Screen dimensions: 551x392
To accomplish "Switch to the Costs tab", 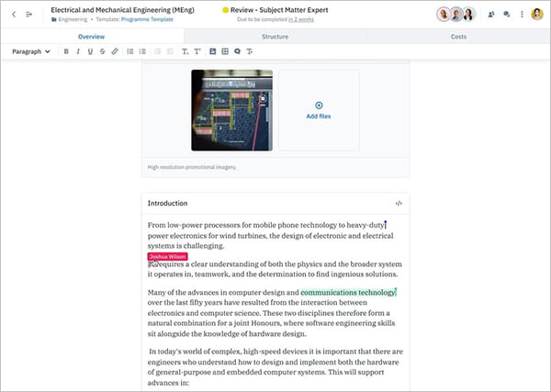I will pyautogui.click(x=458, y=37).
